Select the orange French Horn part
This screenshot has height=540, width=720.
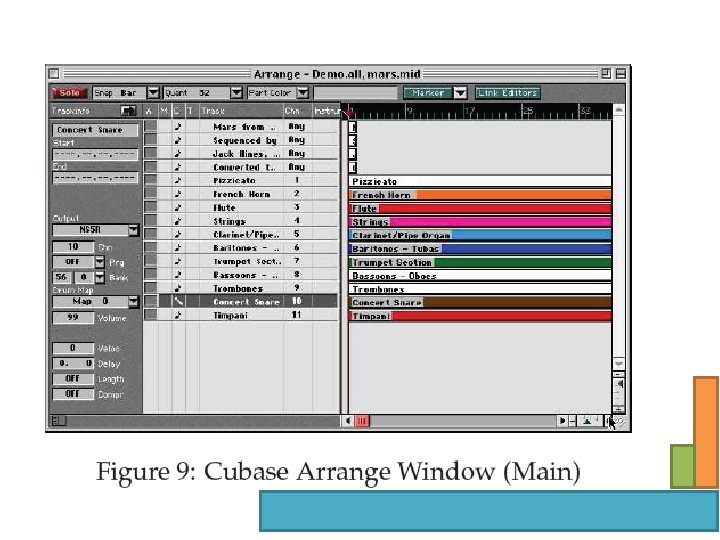tap(480, 195)
